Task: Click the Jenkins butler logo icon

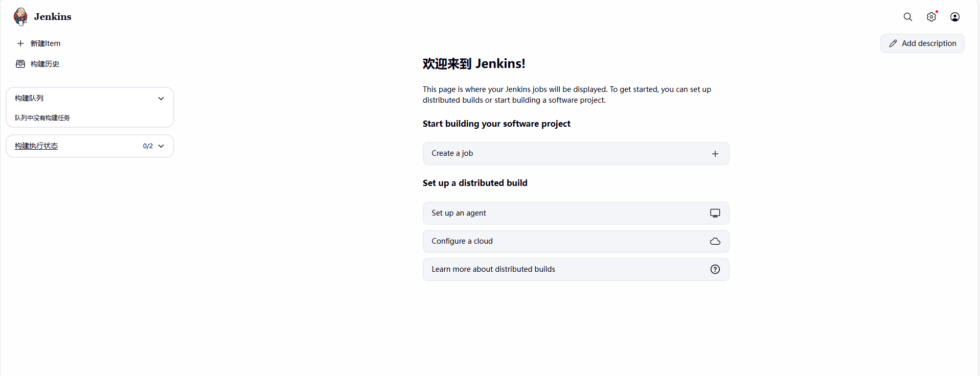Action: click(20, 16)
